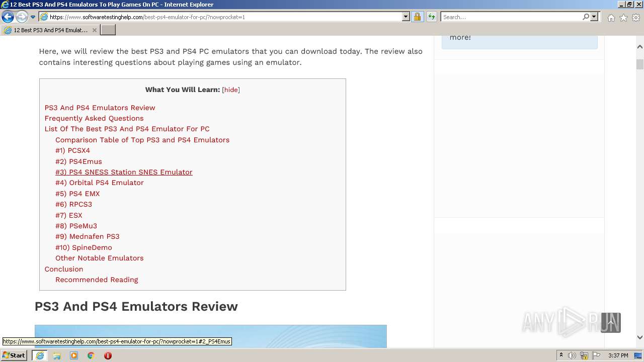This screenshot has width=644, height=362.
Task: Open the Action Center flag icon
Action: coord(596,355)
